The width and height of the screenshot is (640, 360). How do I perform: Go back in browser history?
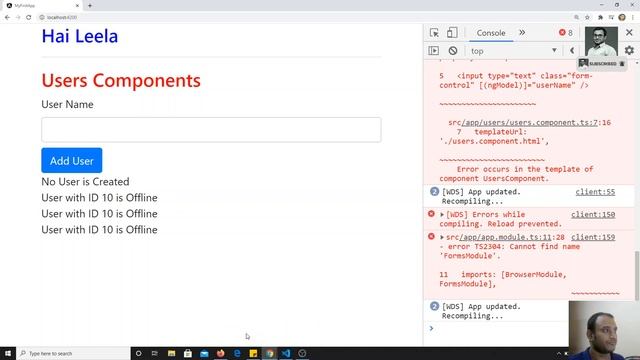click(x=7, y=17)
